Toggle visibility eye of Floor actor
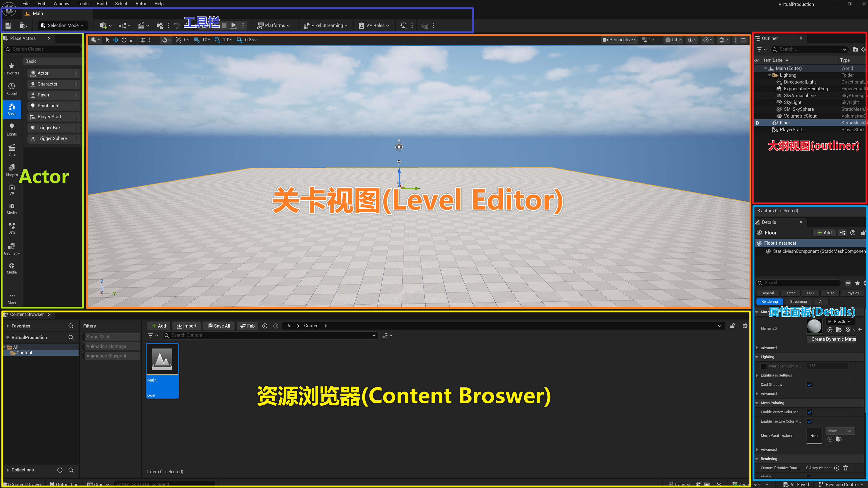 tap(757, 123)
